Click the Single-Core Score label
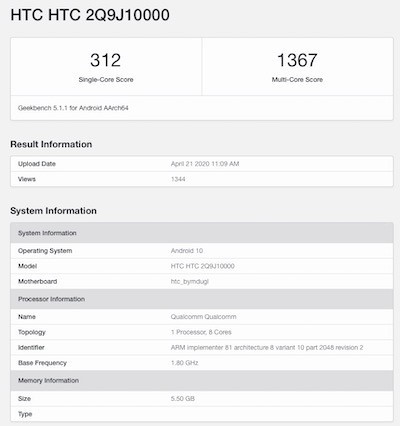The height and width of the screenshot is (426, 400). (x=106, y=80)
